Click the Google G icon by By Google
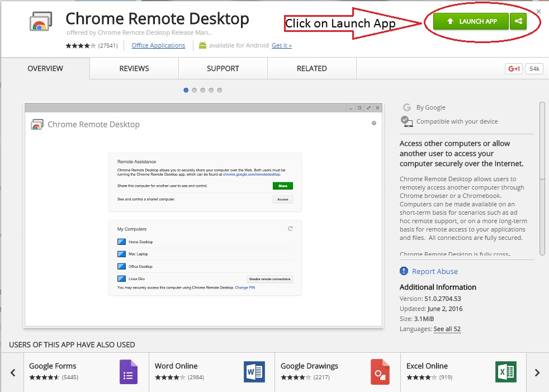Screen dimensions: 549x392 407,107
